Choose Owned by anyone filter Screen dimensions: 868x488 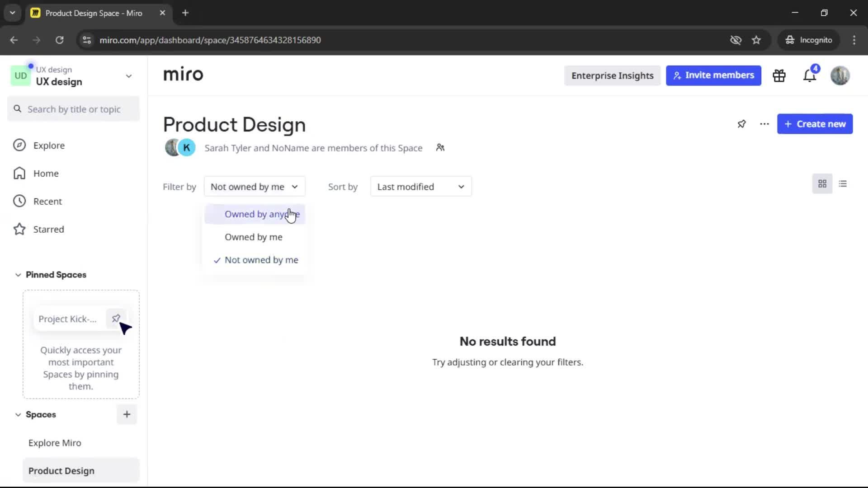pyautogui.click(x=255, y=214)
